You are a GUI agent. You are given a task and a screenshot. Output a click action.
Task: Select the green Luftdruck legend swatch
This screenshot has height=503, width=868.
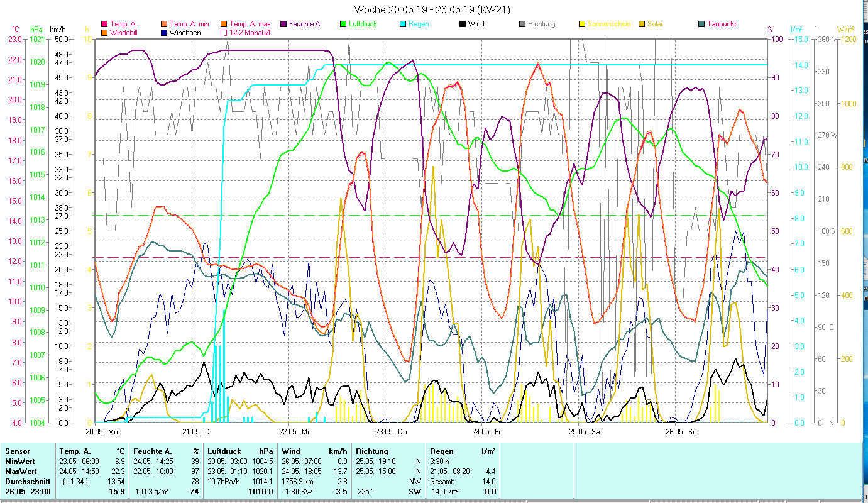coord(343,25)
